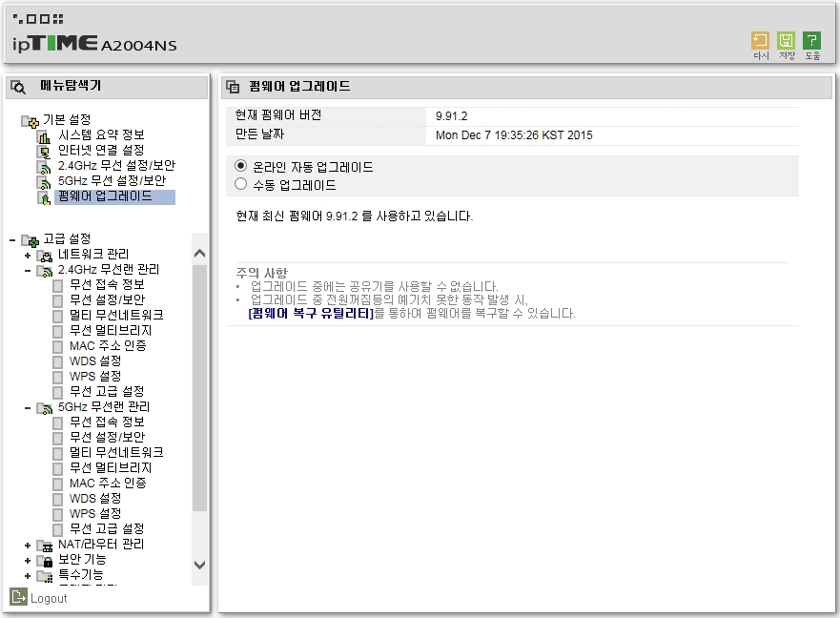This screenshot has width=840, height=618.
Task: Open the 도움 (help) question mark icon
Action: [811, 41]
